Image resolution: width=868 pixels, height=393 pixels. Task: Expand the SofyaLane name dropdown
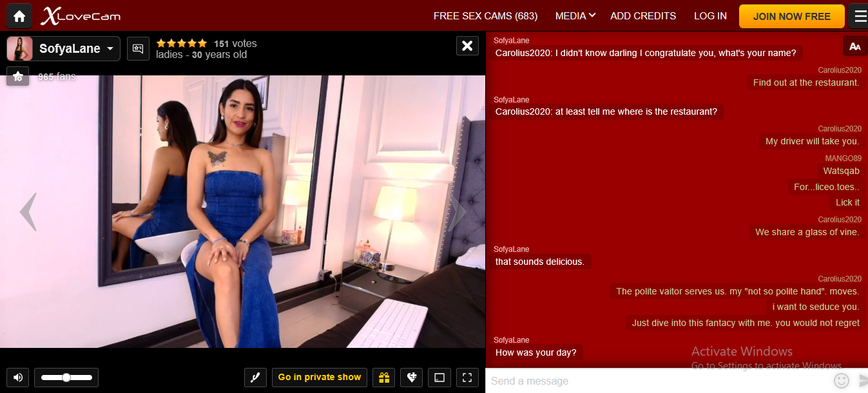(110, 49)
